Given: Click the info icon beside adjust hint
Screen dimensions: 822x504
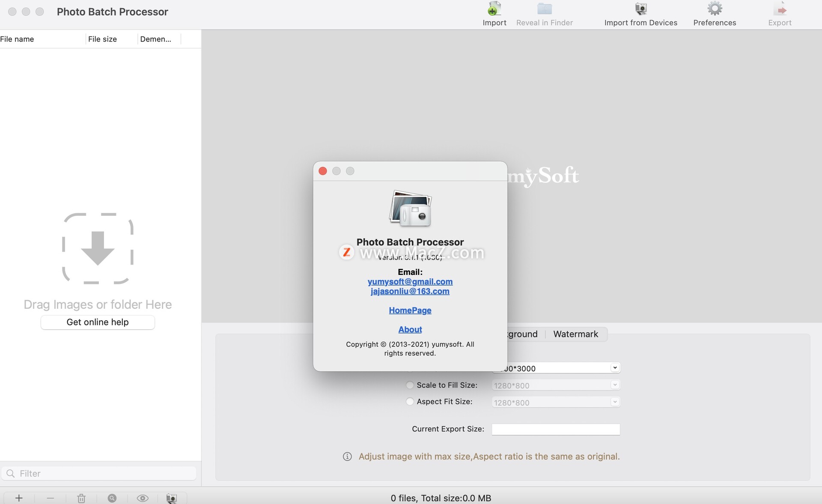Looking at the screenshot, I should [x=347, y=456].
